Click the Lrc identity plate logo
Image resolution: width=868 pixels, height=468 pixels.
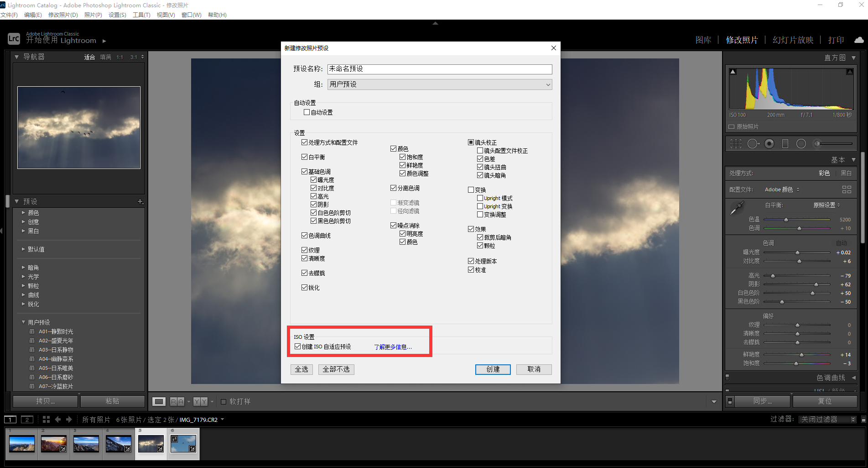14,39
